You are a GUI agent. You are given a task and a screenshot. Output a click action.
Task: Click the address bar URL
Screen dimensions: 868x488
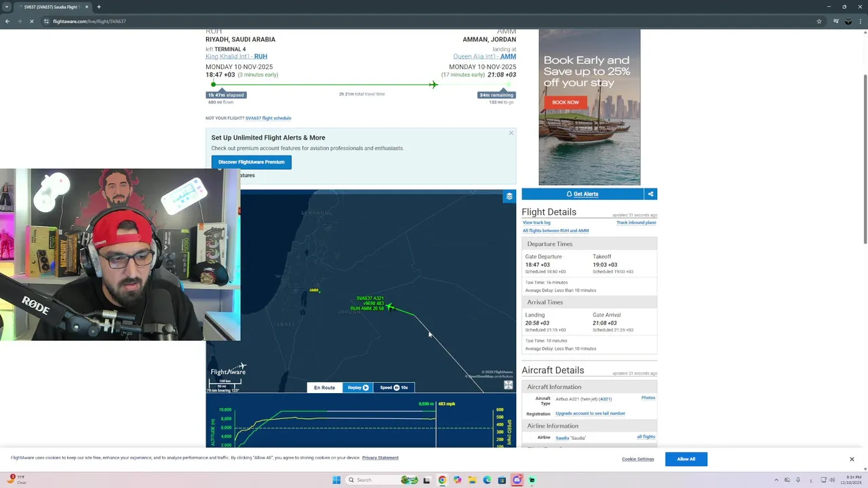(x=90, y=21)
